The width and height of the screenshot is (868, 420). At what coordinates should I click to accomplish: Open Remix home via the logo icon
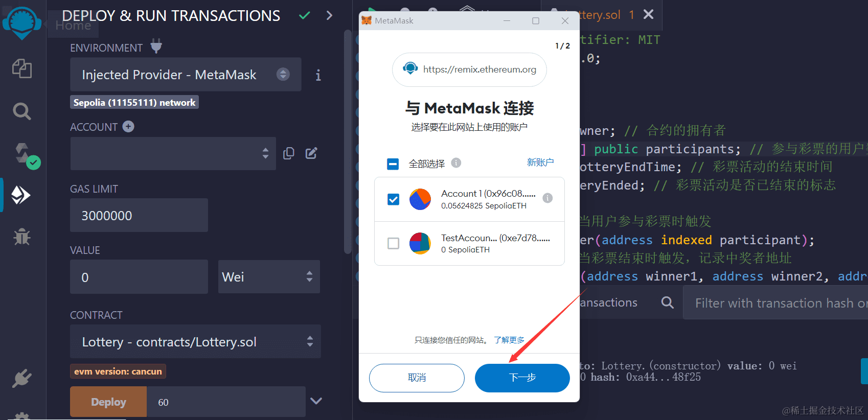tap(22, 22)
